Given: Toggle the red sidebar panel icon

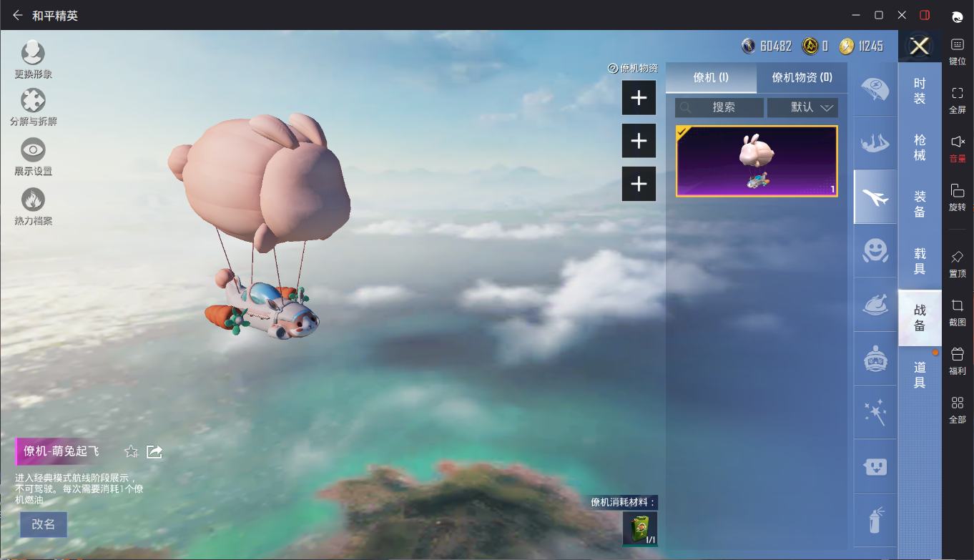Looking at the screenshot, I should coord(925,15).
